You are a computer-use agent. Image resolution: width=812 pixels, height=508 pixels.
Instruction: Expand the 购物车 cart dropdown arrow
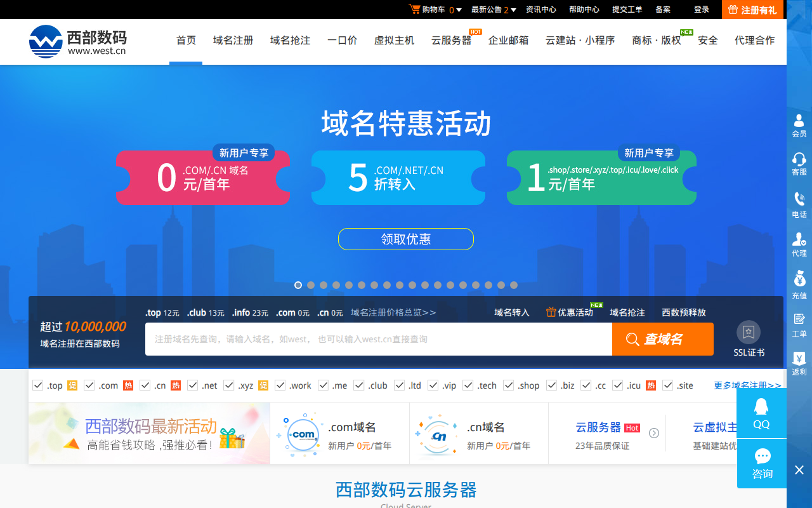[459, 10]
